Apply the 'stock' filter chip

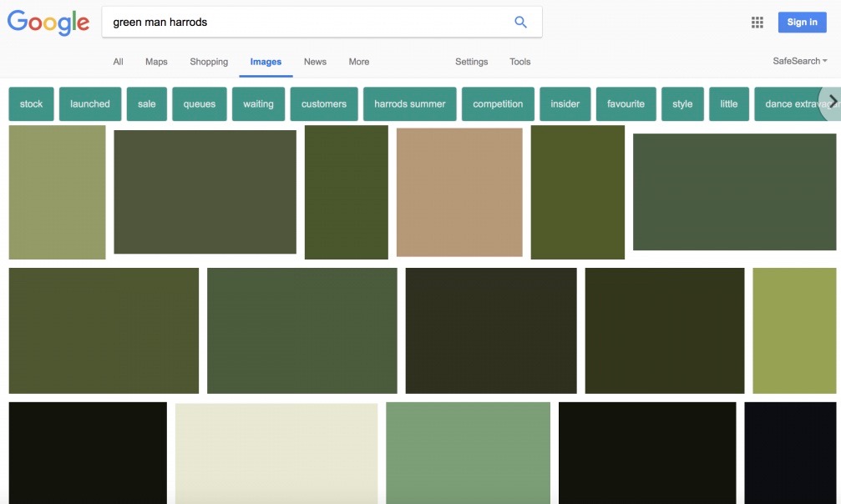31,104
